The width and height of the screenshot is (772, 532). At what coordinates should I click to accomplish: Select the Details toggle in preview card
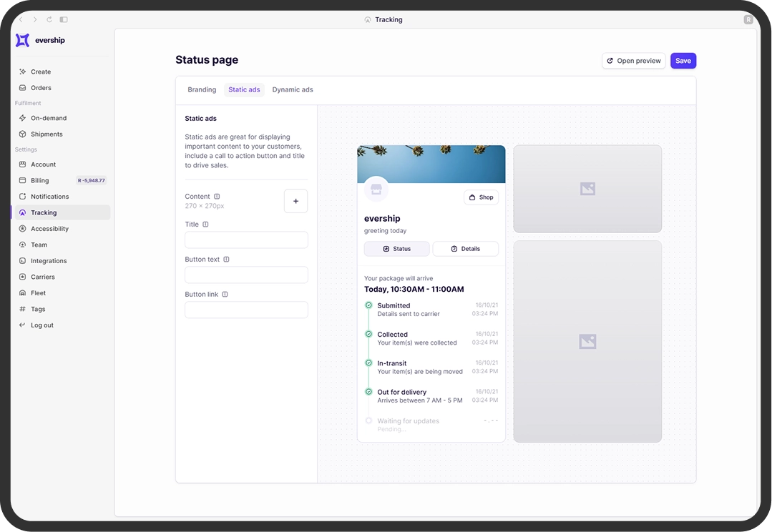tap(465, 249)
